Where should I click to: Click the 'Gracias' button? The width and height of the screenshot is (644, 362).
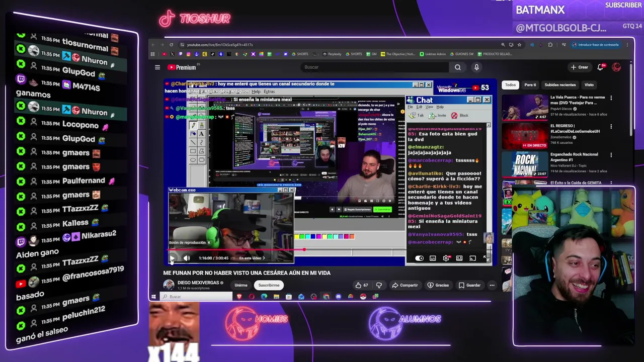438,285
